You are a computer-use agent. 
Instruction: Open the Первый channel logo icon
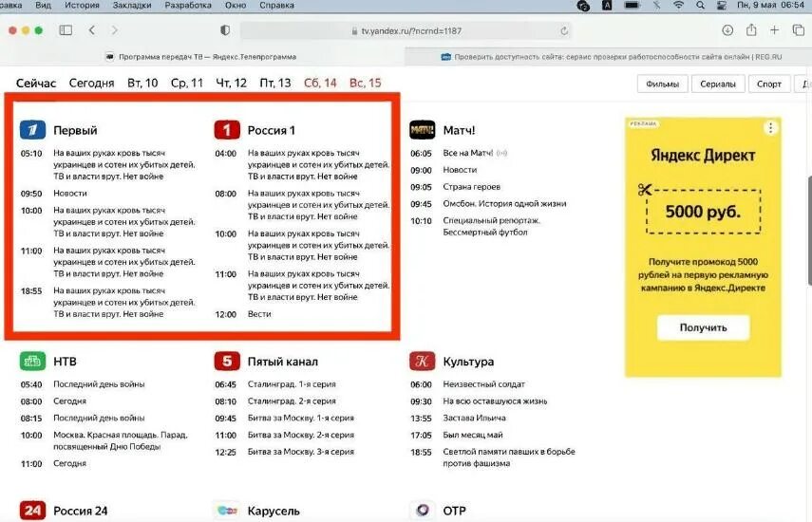point(32,130)
